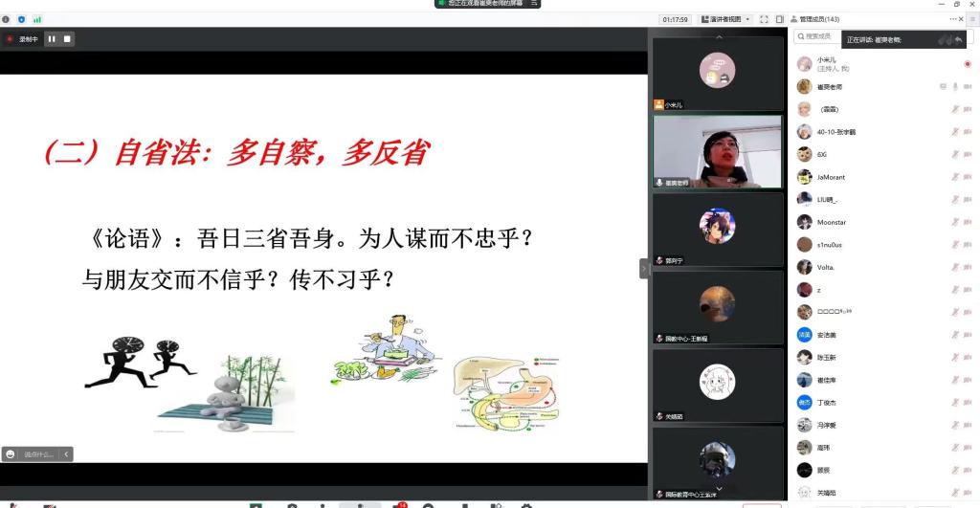The height and width of the screenshot is (508, 980).
Task: Toggle camera for Moonstar
Action: point(968,222)
